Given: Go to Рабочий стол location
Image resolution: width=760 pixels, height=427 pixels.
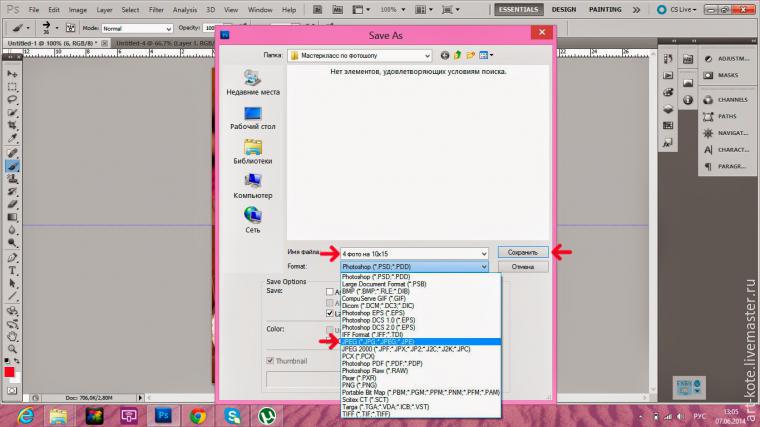Looking at the screenshot, I should pyautogui.click(x=253, y=118).
